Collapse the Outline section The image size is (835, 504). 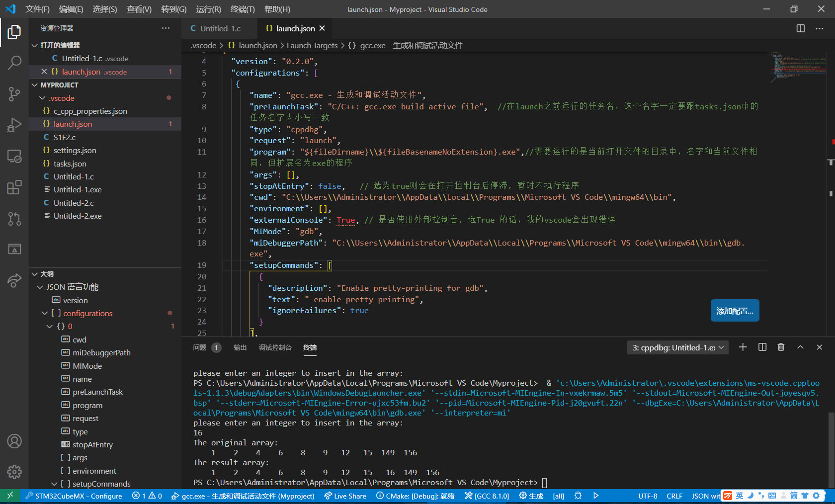35,274
